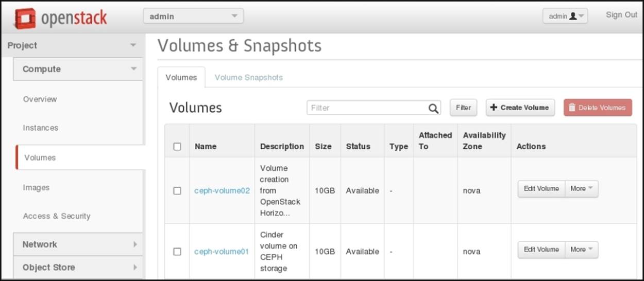
Task: Open Images in the sidebar
Action: 36,188
